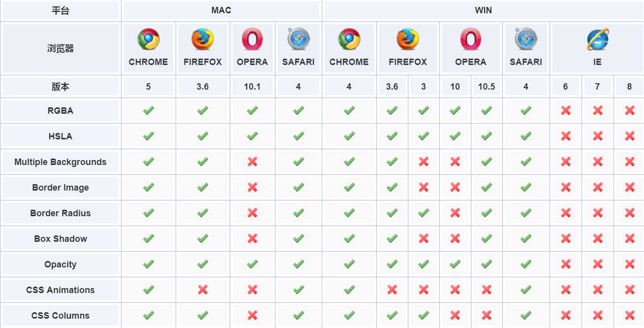Screen dimensions: 644x328
Task: Click the Safari icon under MAC
Action: 298,39
